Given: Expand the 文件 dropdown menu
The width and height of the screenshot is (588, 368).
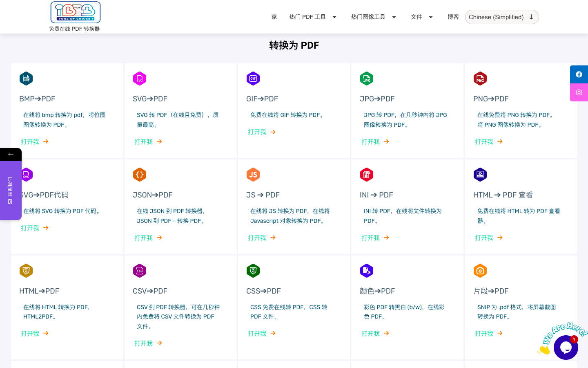Looking at the screenshot, I should click(421, 17).
